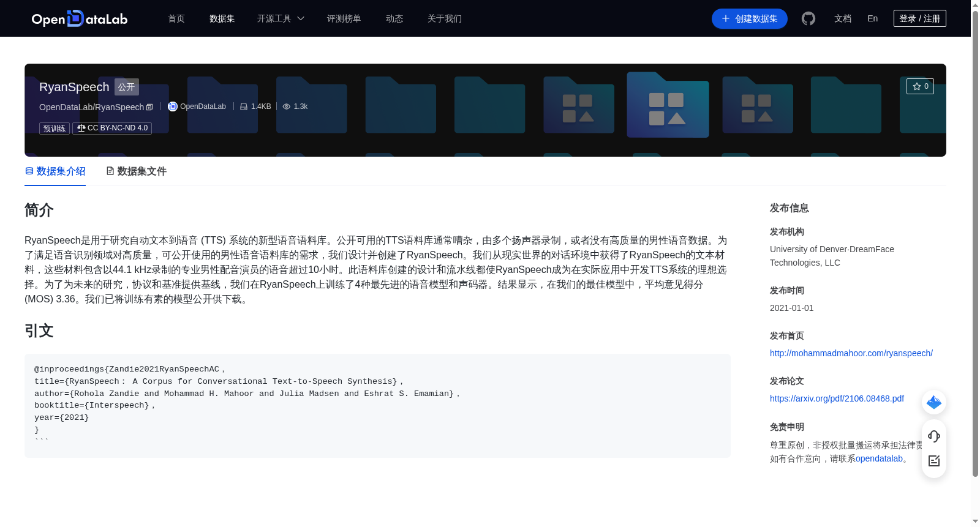This screenshot has height=527, width=980.
Task: Open the arxiv.org 2106.08468 paper link
Action: pyautogui.click(x=837, y=398)
